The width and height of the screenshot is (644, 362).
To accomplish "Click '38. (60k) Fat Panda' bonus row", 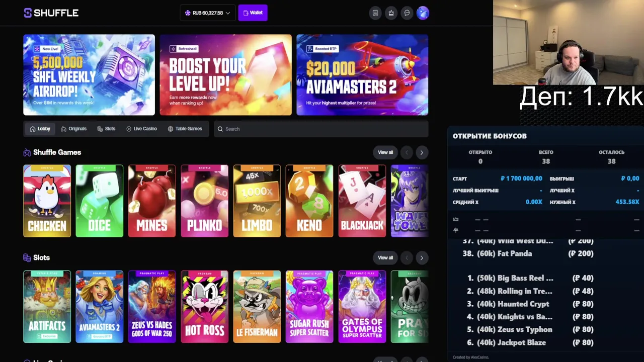I will pyautogui.click(x=528, y=253).
